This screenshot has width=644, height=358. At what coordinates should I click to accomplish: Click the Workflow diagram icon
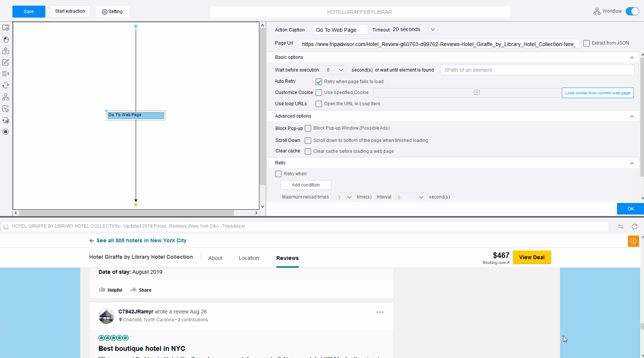click(597, 12)
